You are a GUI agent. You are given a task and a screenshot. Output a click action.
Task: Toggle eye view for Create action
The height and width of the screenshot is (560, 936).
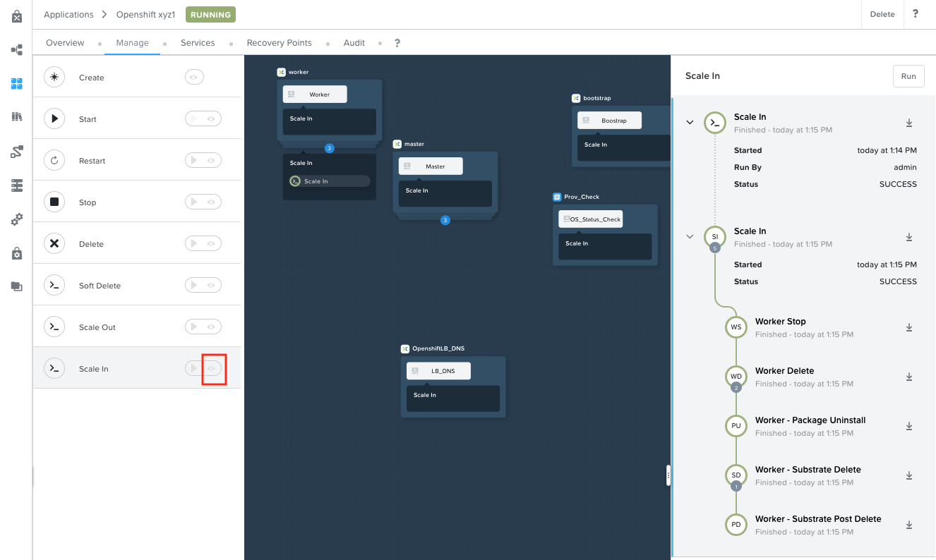[x=194, y=78]
